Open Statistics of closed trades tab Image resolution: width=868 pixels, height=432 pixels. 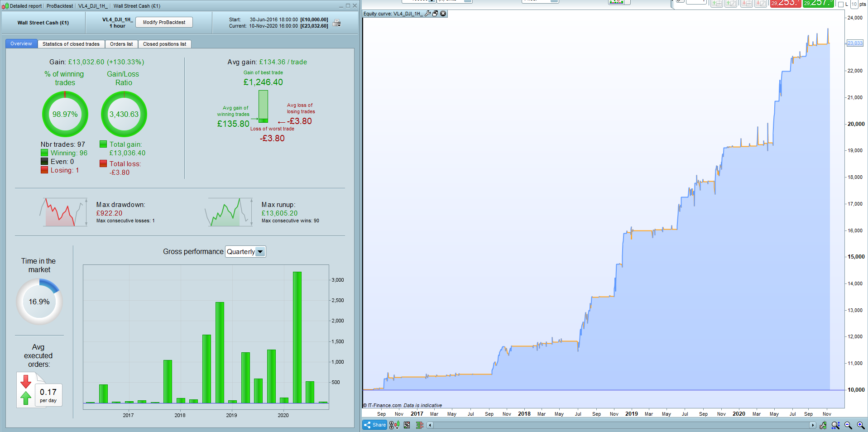[x=71, y=44]
